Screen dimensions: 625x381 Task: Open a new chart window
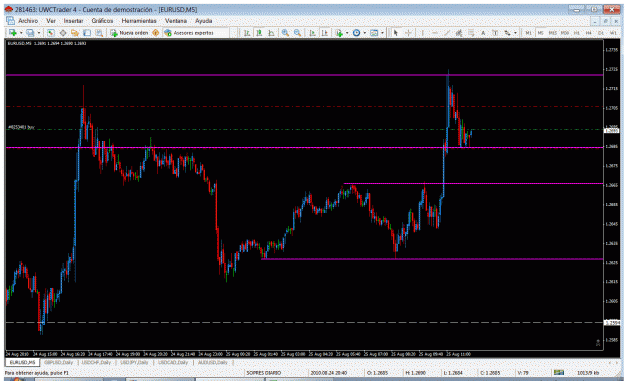pyautogui.click(x=13, y=33)
